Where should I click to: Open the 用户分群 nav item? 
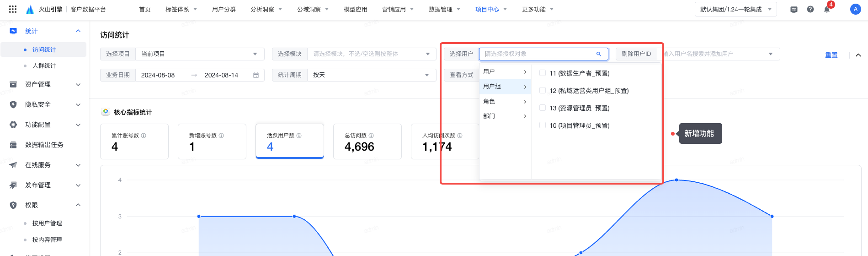click(224, 9)
